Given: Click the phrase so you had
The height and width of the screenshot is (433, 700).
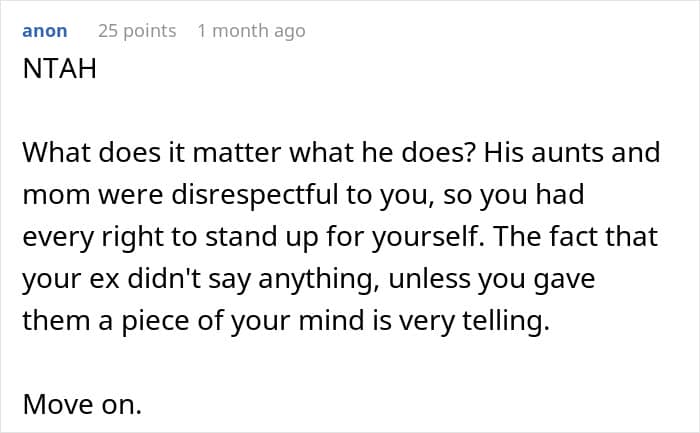Looking at the screenshot, I should click(513, 196).
